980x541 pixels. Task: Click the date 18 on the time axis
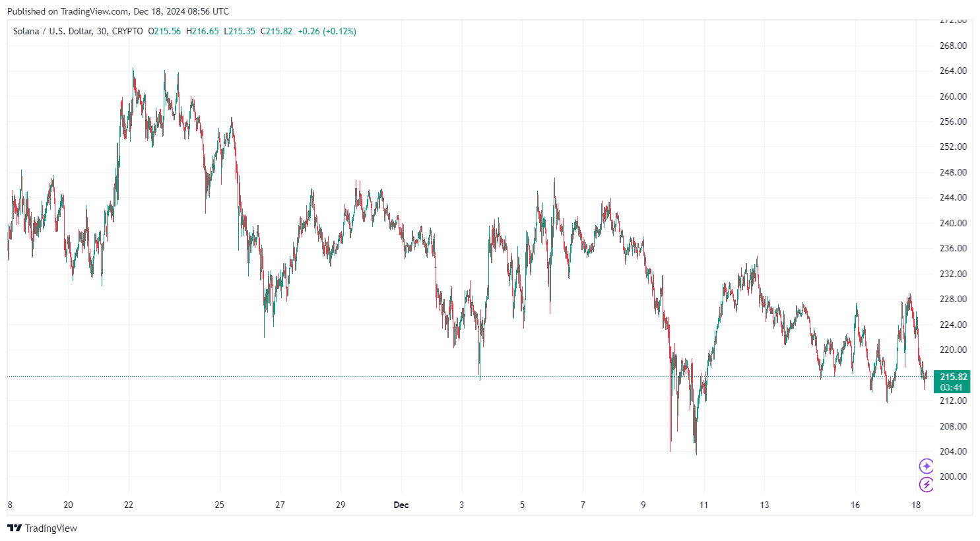click(x=916, y=505)
